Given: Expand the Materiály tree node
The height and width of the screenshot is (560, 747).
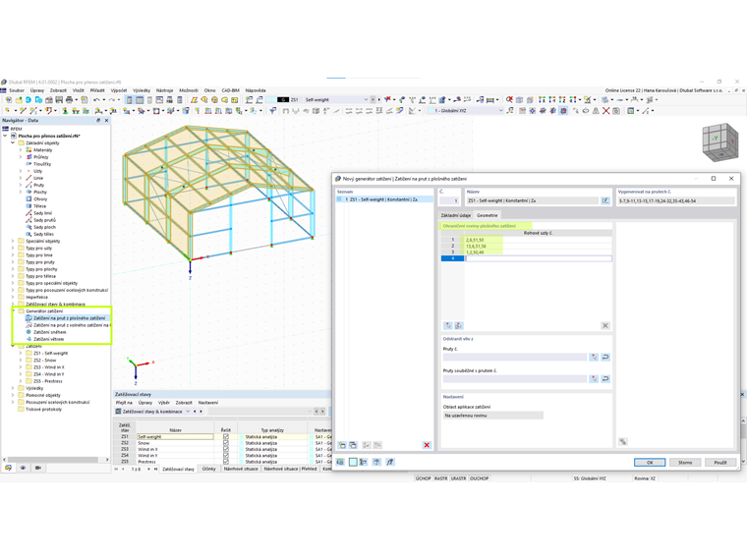Looking at the screenshot, I should click(21, 150).
